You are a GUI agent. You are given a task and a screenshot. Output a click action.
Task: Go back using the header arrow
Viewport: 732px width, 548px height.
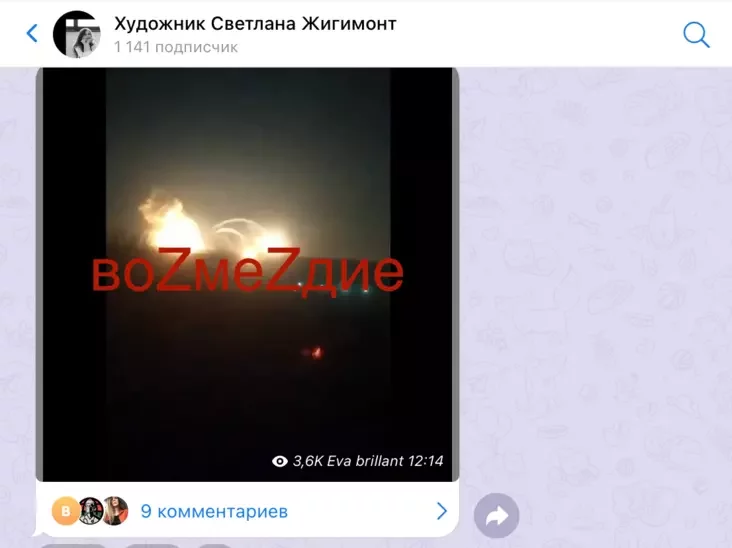(32, 33)
